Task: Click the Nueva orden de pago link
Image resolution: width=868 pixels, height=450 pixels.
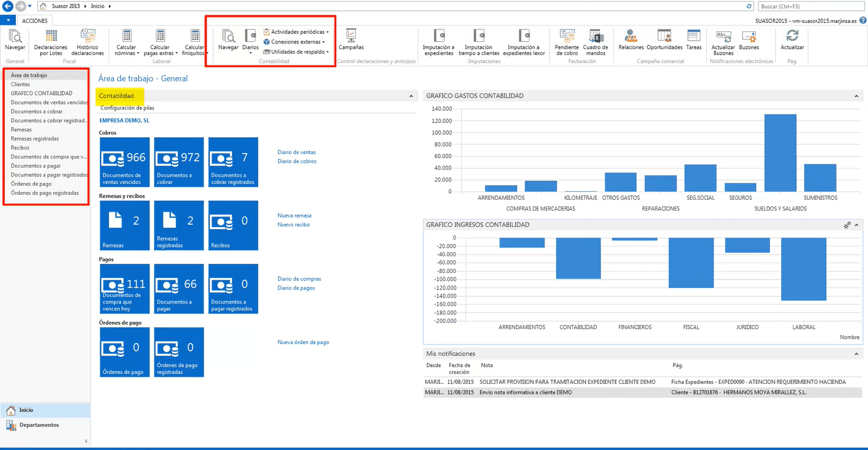Action: [x=303, y=343]
